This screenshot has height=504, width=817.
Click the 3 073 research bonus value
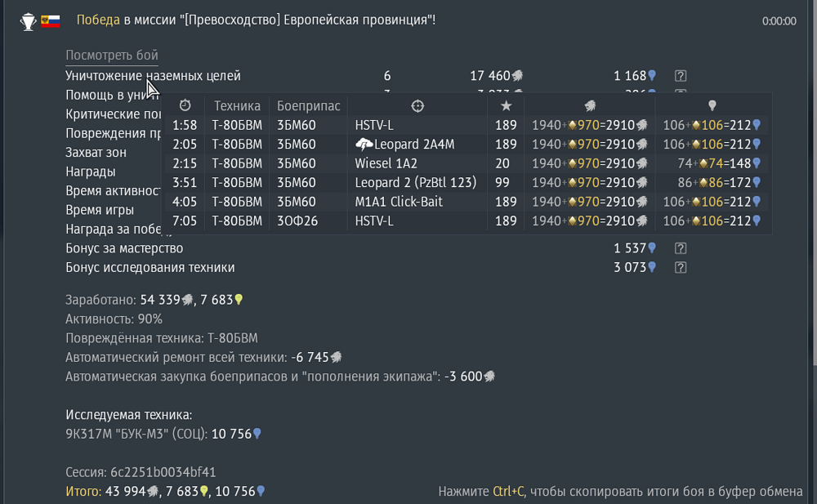click(x=635, y=268)
